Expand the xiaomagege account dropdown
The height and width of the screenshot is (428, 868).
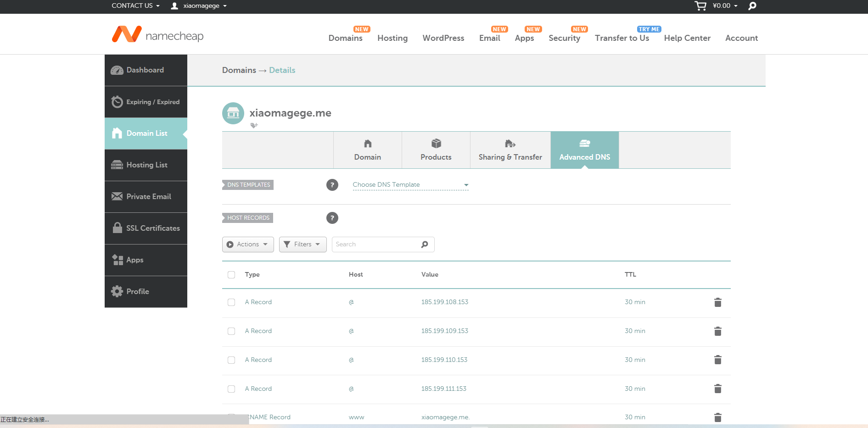(205, 6)
